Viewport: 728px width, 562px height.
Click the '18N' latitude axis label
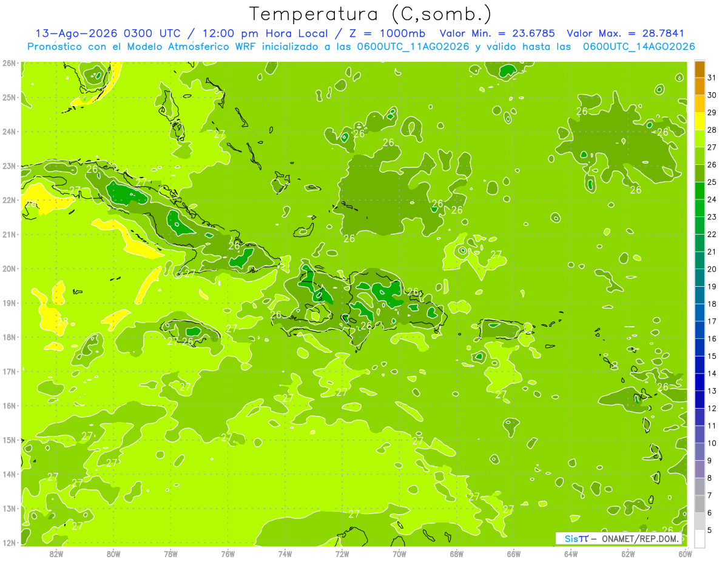[8, 337]
